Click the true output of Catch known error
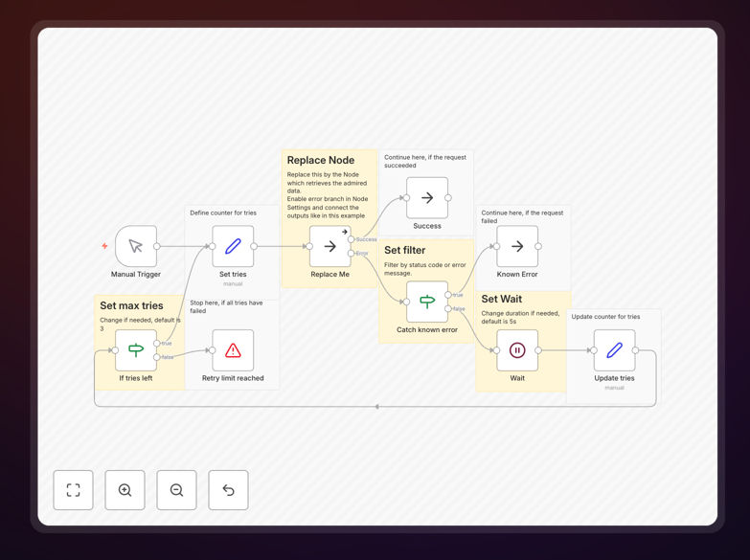This screenshot has width=750, height=560. (448, 295)
